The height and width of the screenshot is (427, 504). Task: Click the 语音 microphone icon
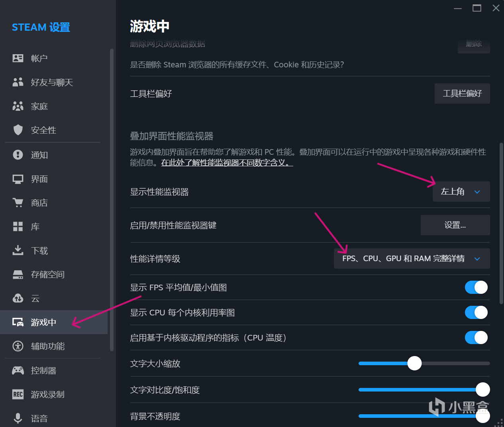(x=18, y=418)
